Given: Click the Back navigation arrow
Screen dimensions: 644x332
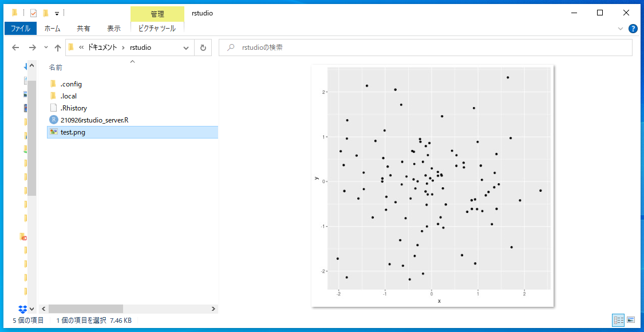Looking at the screenshot, I should point(15,48).
